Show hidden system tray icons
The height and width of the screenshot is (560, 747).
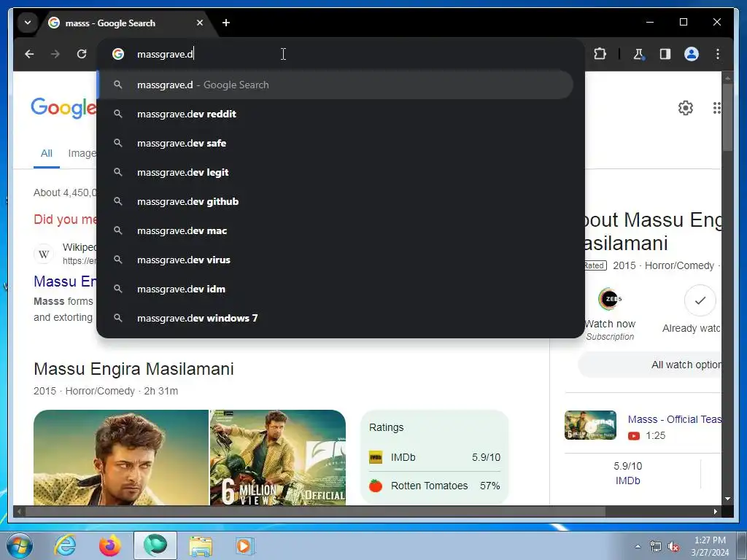point(638,546)
